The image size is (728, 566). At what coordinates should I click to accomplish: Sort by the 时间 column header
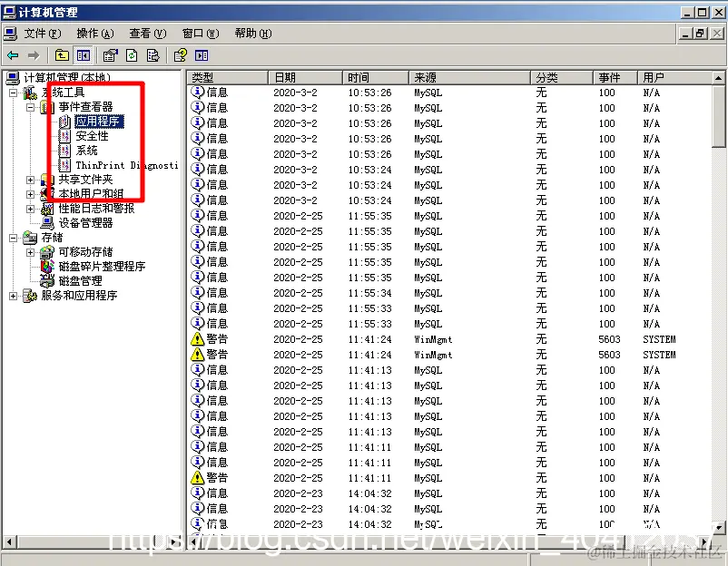pyautogui.click(x=376, y=77)
